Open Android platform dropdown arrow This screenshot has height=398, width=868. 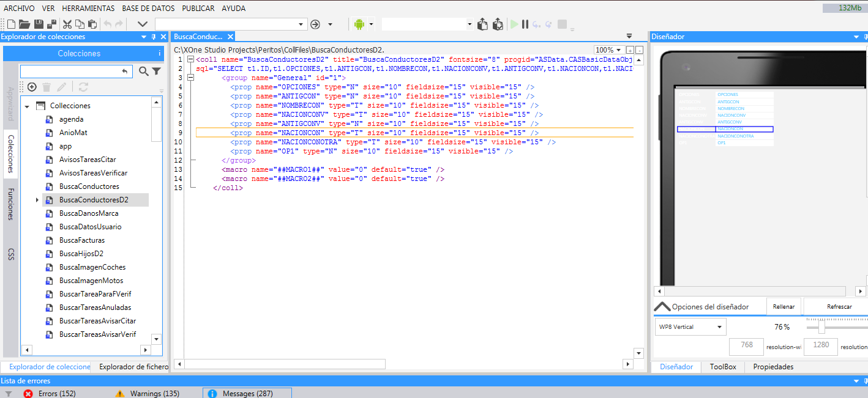coord(371,24)
